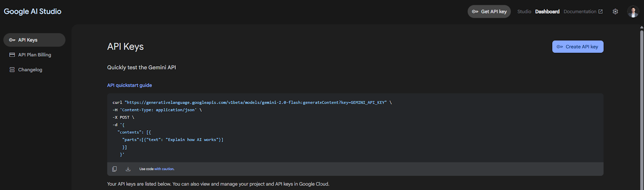This screenshot has width=644, height=190.
Task: Click the Create API key button
Action: [x=578, y=47]
